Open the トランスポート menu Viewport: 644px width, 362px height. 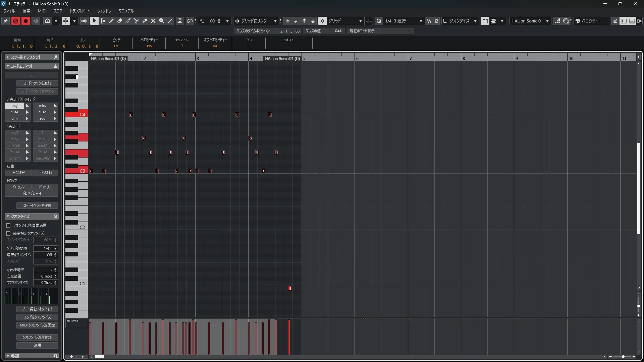pos(79,11)
